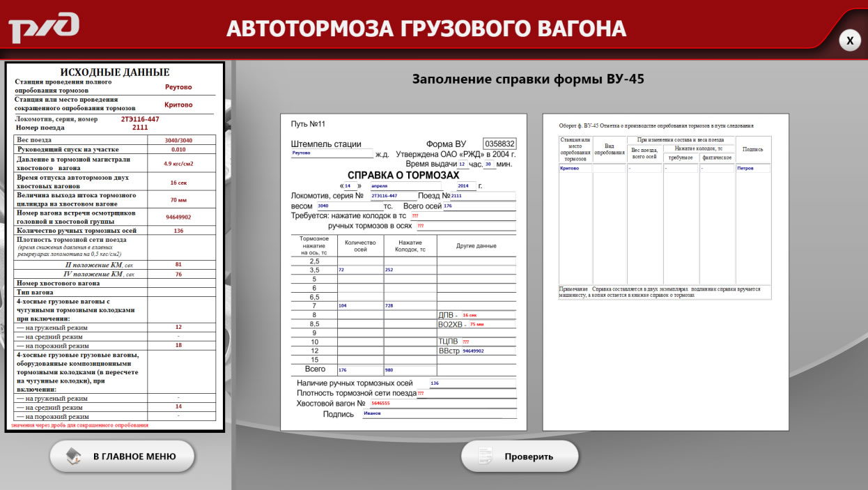This screenshot has width=868, height=490.
Task: Click the tail wagon pressure value 4.9 кгс/см2
Action: point(178,164)
